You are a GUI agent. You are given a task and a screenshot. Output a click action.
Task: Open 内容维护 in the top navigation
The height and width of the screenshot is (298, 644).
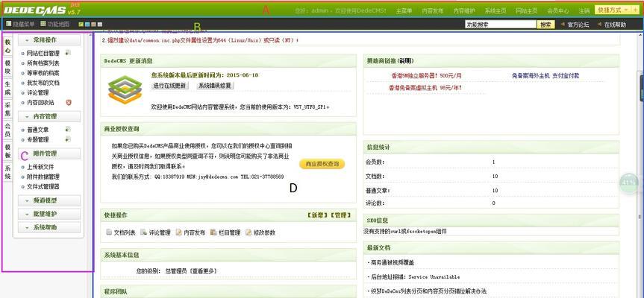point(464,10)
